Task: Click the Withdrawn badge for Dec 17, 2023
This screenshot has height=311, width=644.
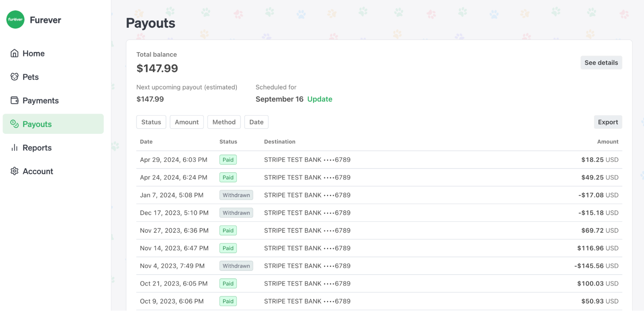Action: 236,213
